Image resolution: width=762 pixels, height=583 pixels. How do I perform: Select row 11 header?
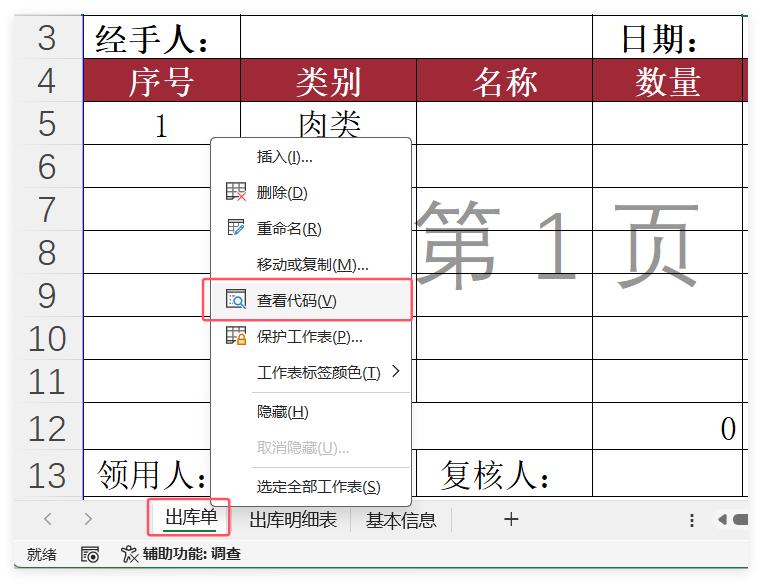pyautogui.click(x=47, y=381)
